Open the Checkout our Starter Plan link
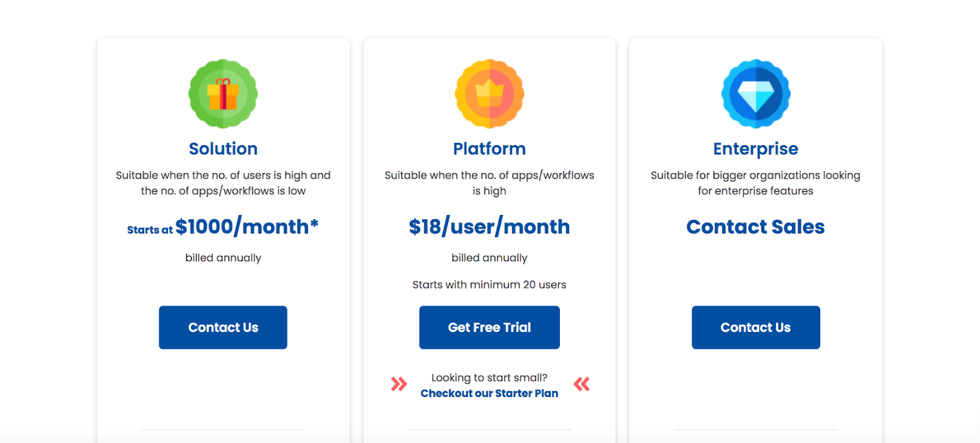 (489, 393)
